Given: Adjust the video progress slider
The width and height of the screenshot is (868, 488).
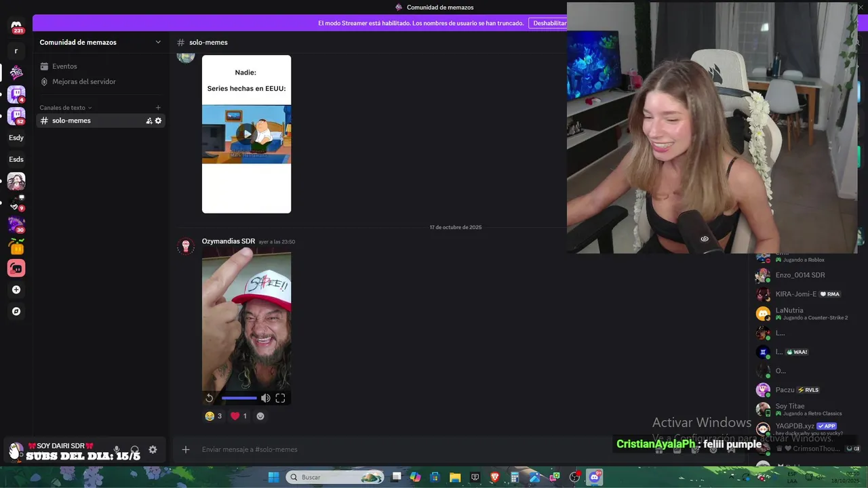Looking at the screenshot, I should pyautogui.click(x=239, y=398).
